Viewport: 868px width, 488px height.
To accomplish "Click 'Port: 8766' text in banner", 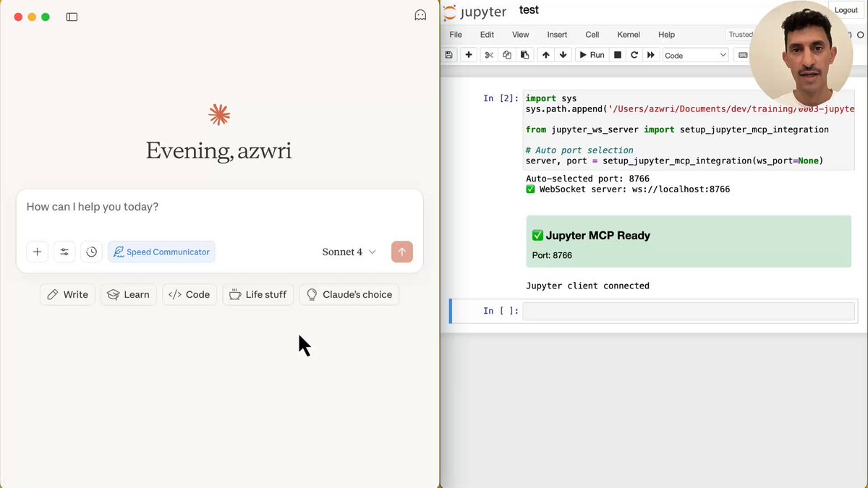I will (552, 255).
